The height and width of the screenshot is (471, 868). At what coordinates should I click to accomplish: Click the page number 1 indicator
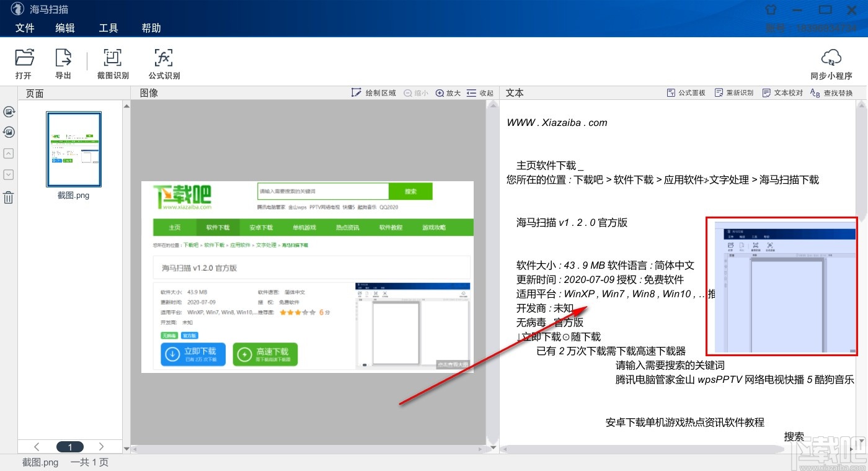point(70,447)
